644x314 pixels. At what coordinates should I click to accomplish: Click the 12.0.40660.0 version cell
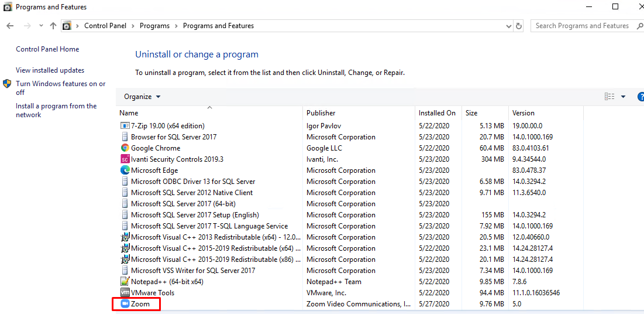(x=531, y=237)
